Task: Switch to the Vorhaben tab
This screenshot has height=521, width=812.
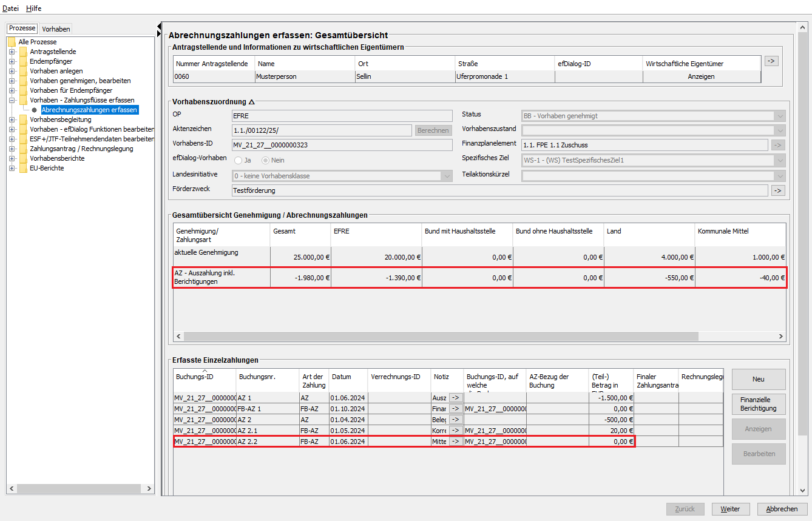Action: [56, 29]
